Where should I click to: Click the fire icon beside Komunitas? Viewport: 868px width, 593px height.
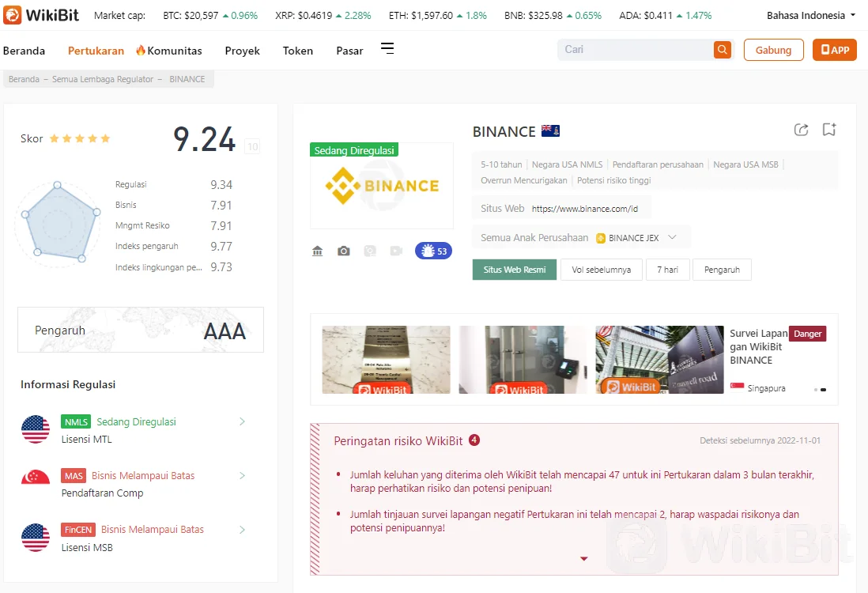(141, 51)
